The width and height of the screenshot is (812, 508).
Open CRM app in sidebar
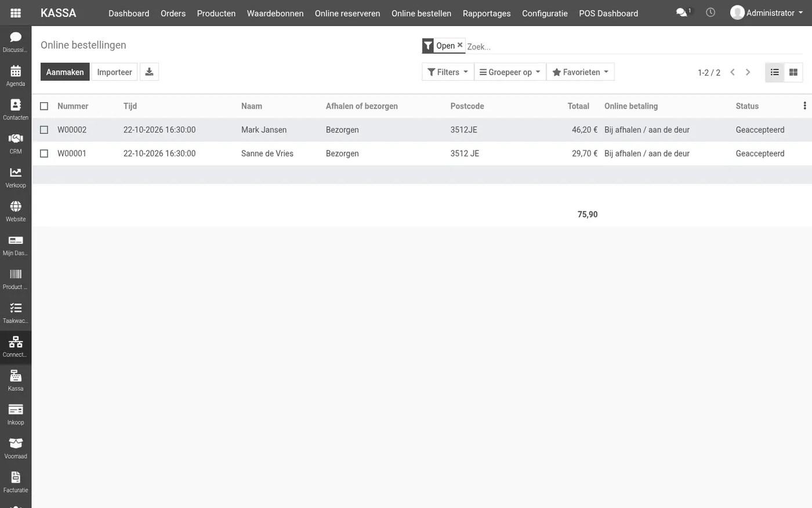click(x=16, y=143)
